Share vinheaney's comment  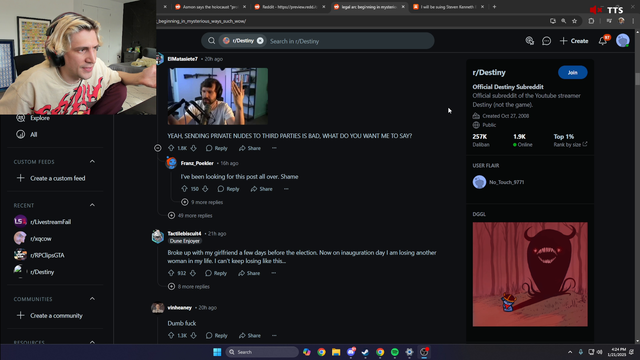tap(250, 336)
